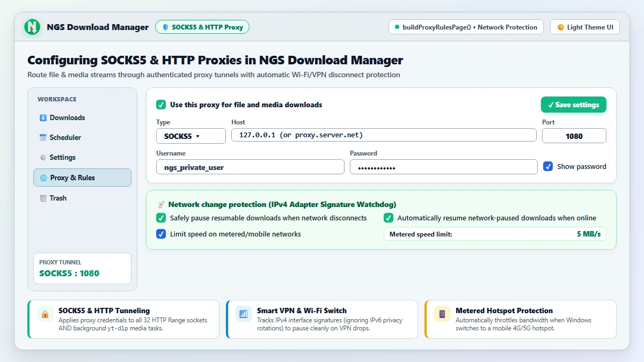Focus the Host input field
Image resolution: width=644 pixels, height=362 pixels.
[x=384, y=135]
